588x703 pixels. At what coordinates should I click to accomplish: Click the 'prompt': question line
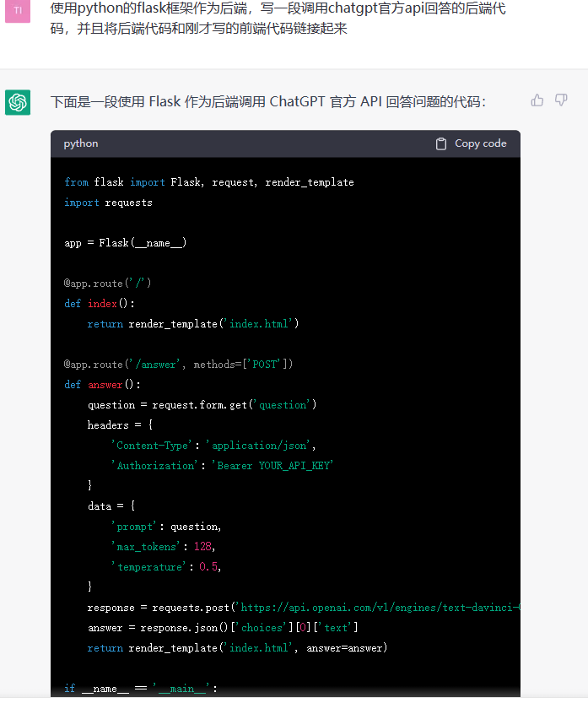(x=166, y=527)
